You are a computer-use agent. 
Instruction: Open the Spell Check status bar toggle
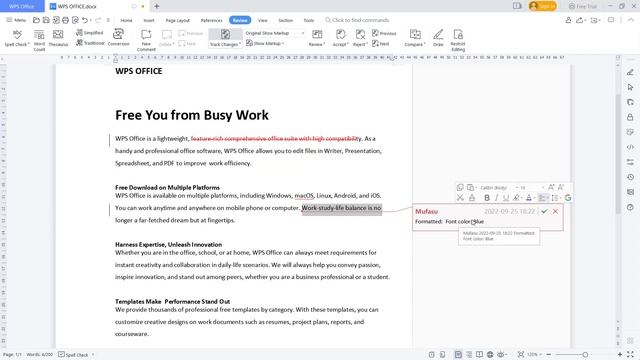coord(76,355)
